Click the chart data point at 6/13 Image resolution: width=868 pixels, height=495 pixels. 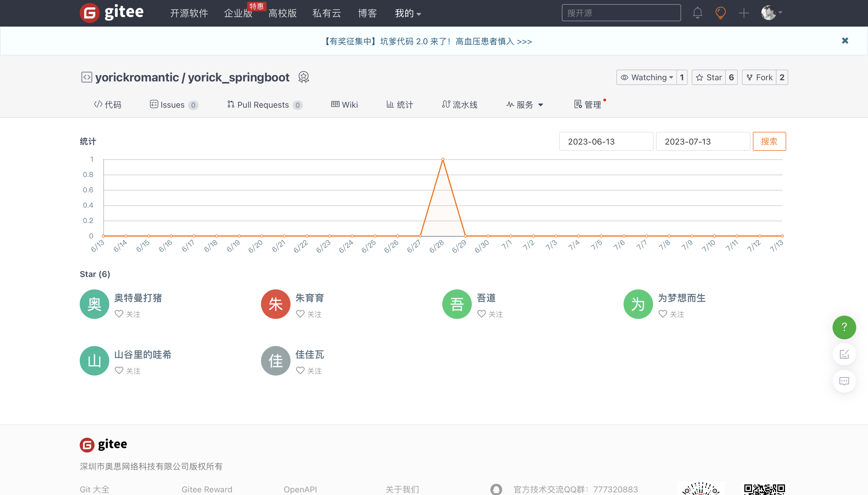[103, 236]
